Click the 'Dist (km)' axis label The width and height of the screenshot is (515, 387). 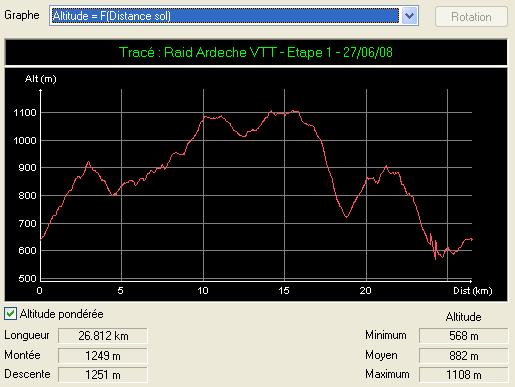click(x=473, y=291)
